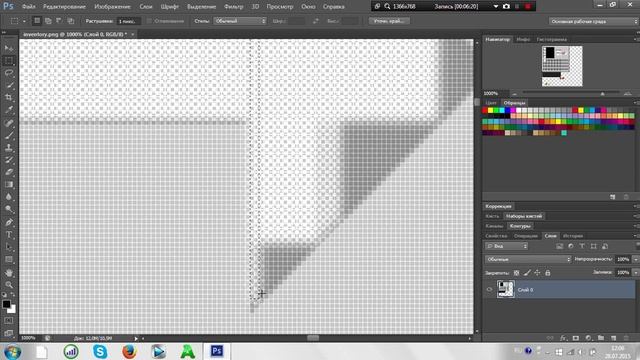Toggle lock transparent pixels
The width and height of the screenshot is (640, 360).
click(516, 273)
